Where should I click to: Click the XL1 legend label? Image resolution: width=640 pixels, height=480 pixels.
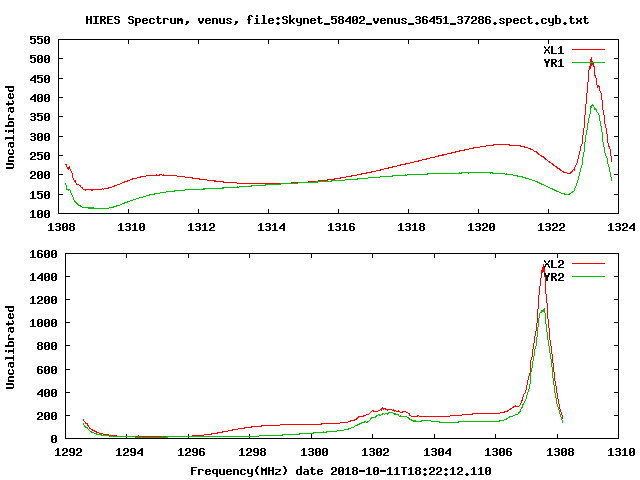(x=553, y=50)
